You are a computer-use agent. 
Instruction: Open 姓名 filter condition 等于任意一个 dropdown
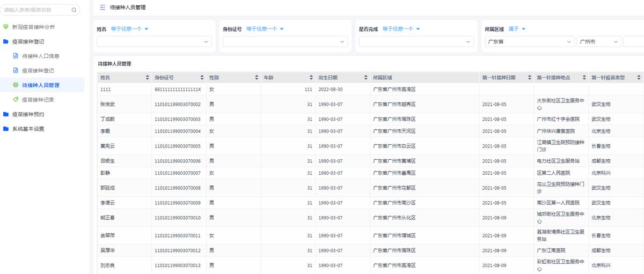(129, 29)
